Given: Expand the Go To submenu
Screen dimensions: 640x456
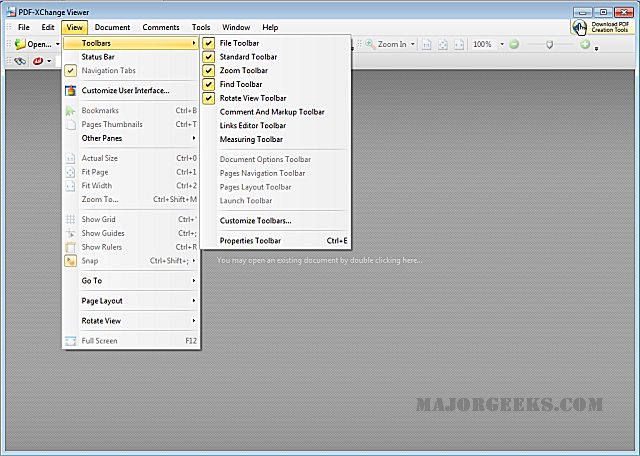Looking at the screenshot, I should (x=131, y=281).
